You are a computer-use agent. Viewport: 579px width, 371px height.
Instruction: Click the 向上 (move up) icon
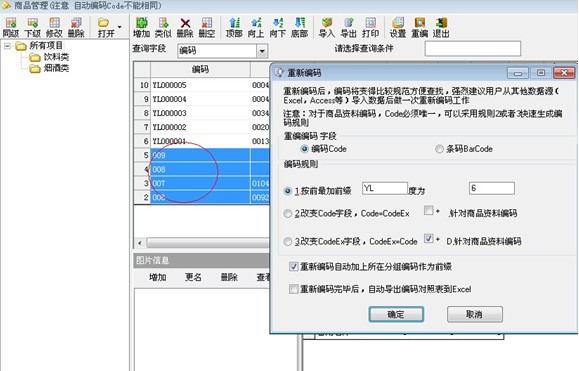[256, 27]
